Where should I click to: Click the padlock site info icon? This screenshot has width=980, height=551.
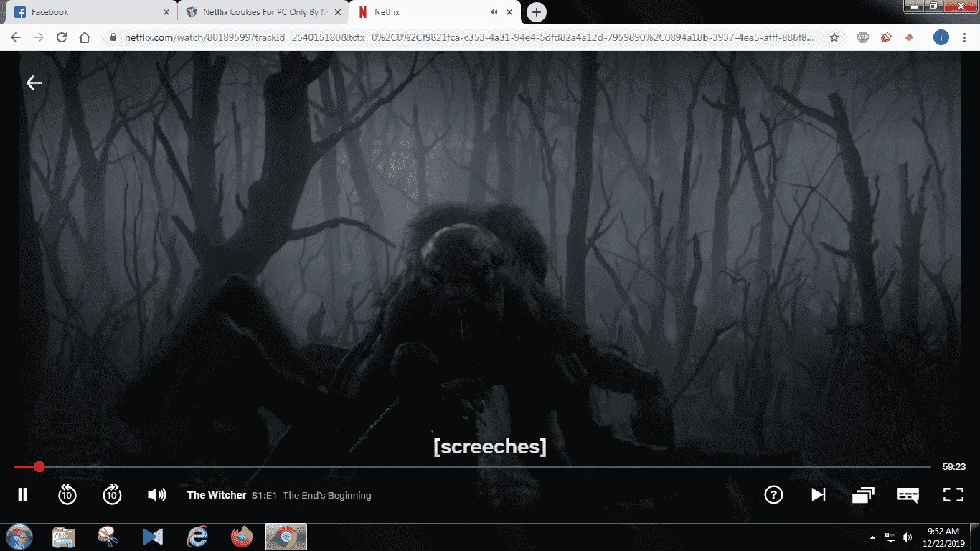pos(113,37)
